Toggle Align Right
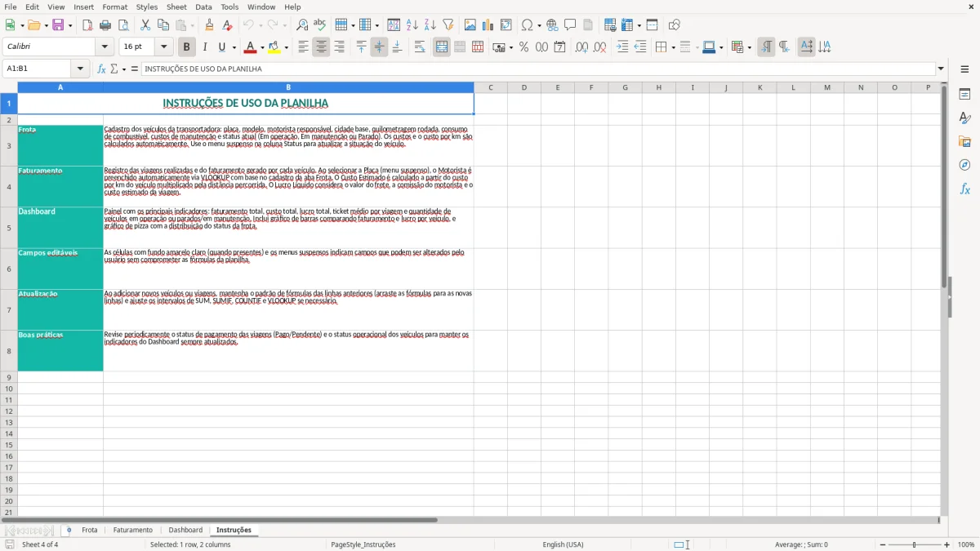 [339, 47]
